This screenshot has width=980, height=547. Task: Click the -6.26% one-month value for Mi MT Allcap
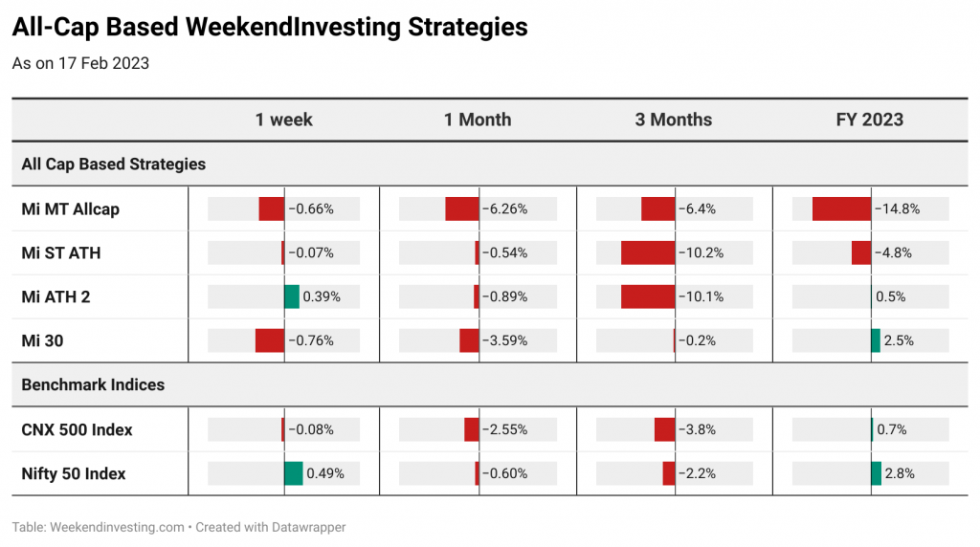505,209
